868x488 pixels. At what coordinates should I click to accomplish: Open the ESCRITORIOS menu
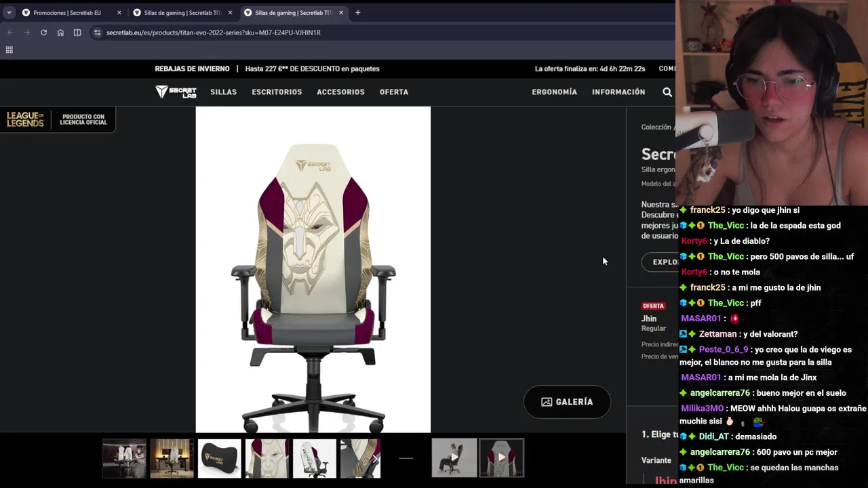pyautogui.click(x=277, y=92)
